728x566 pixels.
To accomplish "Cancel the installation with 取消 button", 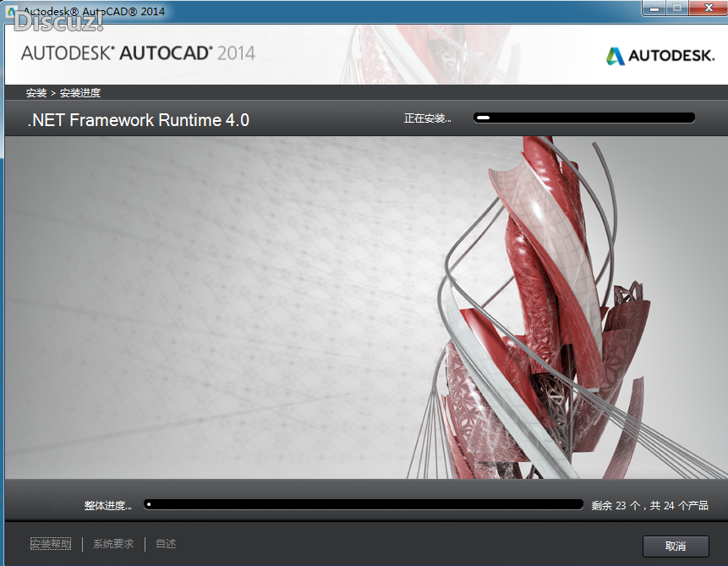I will [676, 546].
